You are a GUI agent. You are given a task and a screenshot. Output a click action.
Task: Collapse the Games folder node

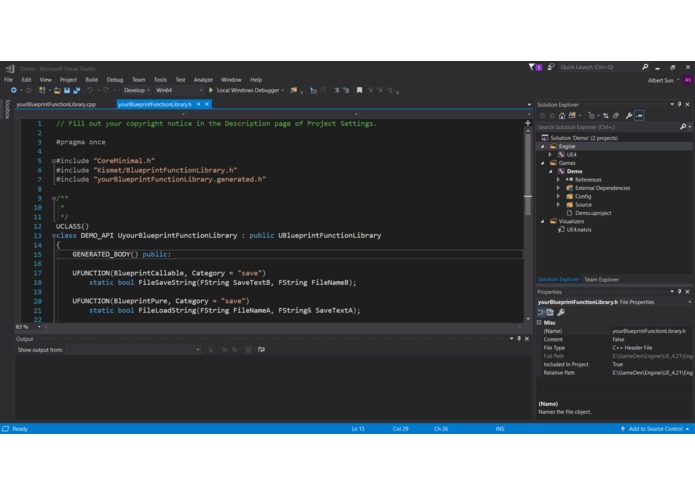543,163
